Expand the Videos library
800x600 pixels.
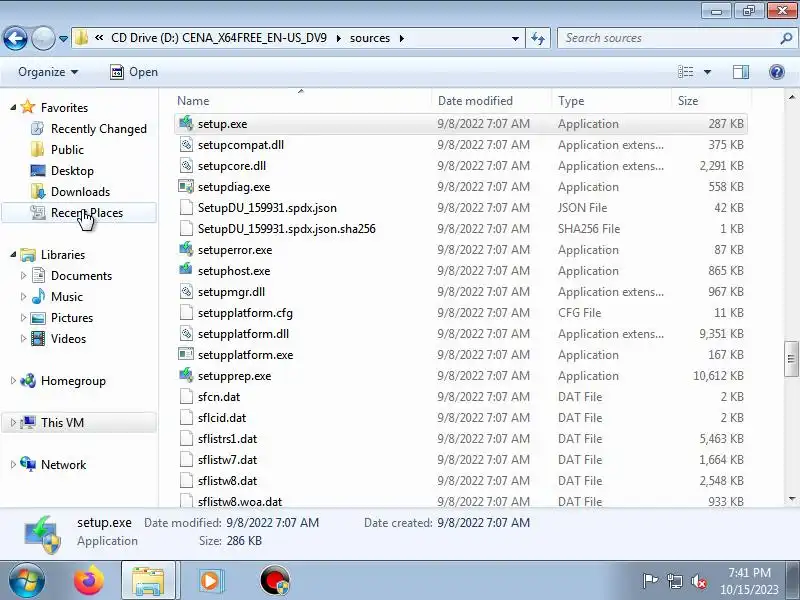pos(23,338)
